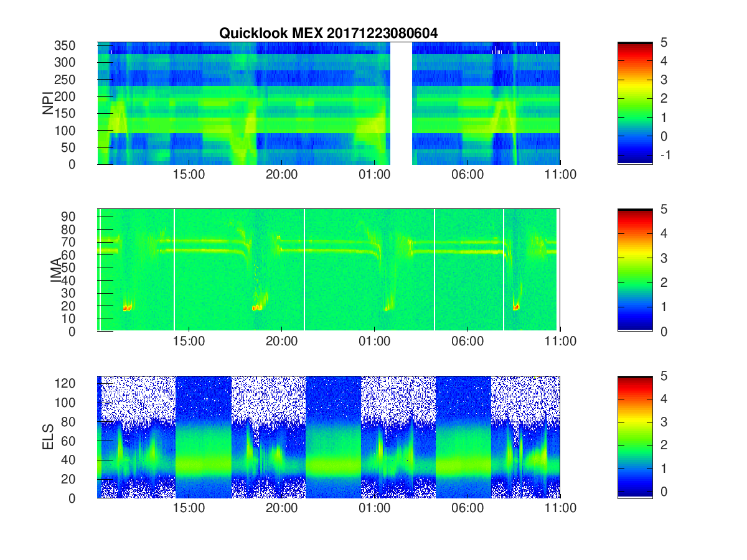The image size is (747, 560).
Task: Click the 11:00 label under the IMA plot
Action: click(560, 342)
